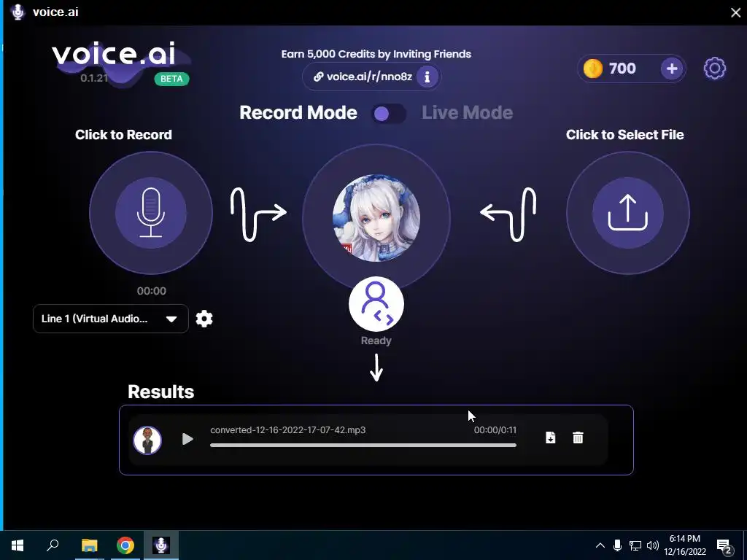Add credits with the plus button

(672, 69)
